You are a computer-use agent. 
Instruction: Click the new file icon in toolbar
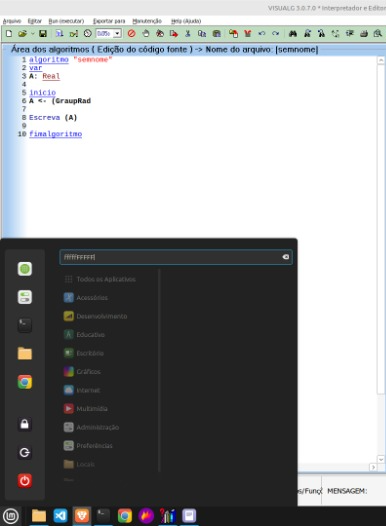pyautogui.click(x=9, y=34)
